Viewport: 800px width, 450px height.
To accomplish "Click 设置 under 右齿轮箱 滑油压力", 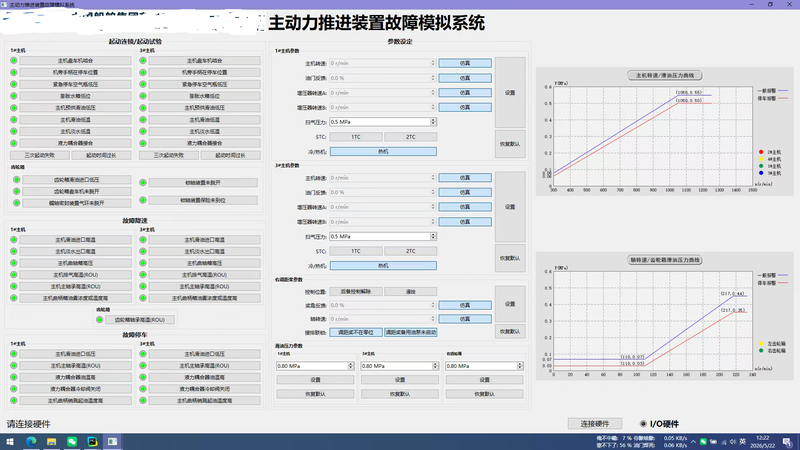I will pos(485,380).
